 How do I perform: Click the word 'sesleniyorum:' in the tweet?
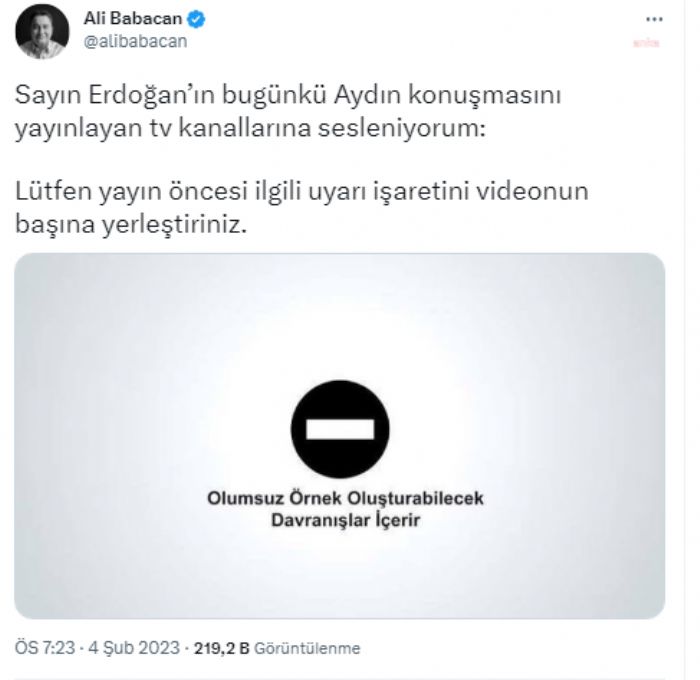click(401, 129)
